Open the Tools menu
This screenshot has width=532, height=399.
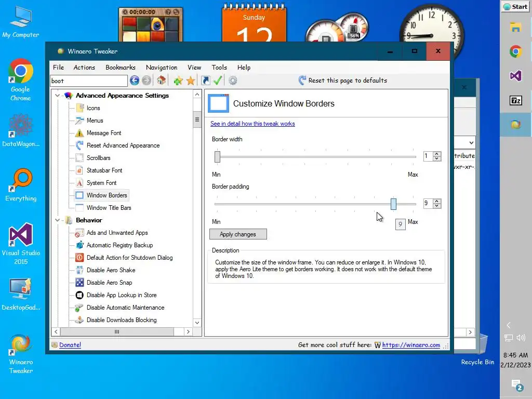click(219, 67)
